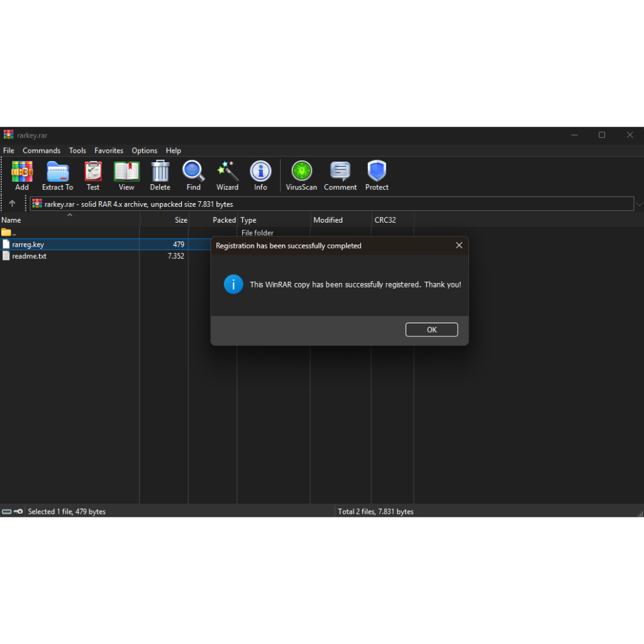Click the drive icon in status bar
The image size is (644, 644).
point(6,512)
